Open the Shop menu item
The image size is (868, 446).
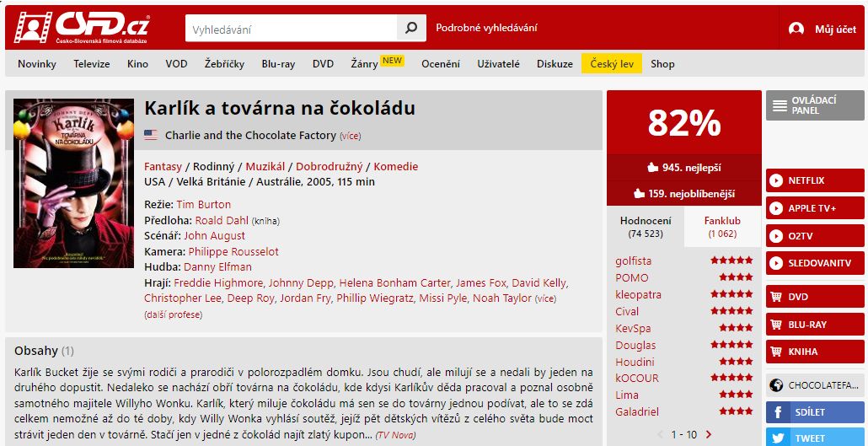coord(662,64)
